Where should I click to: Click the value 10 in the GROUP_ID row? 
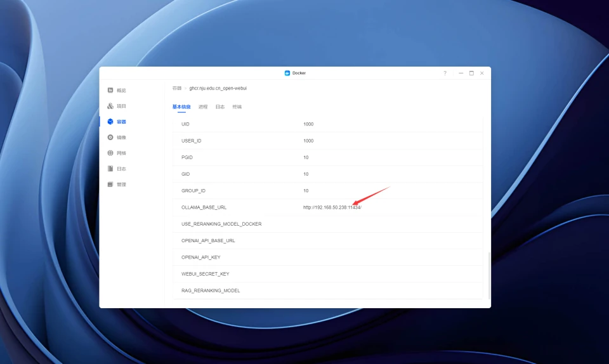pos(306,191)
